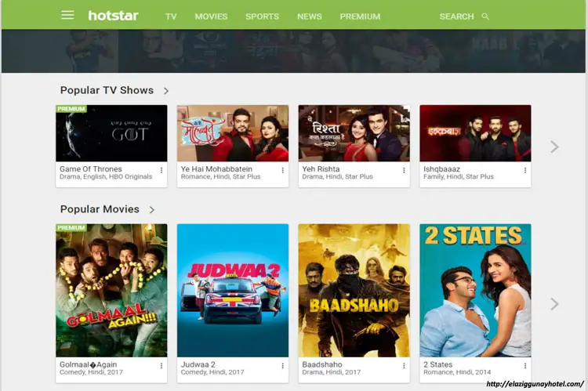Open Ye Hai Mohabbatein three-dot menu

[282, 170]
